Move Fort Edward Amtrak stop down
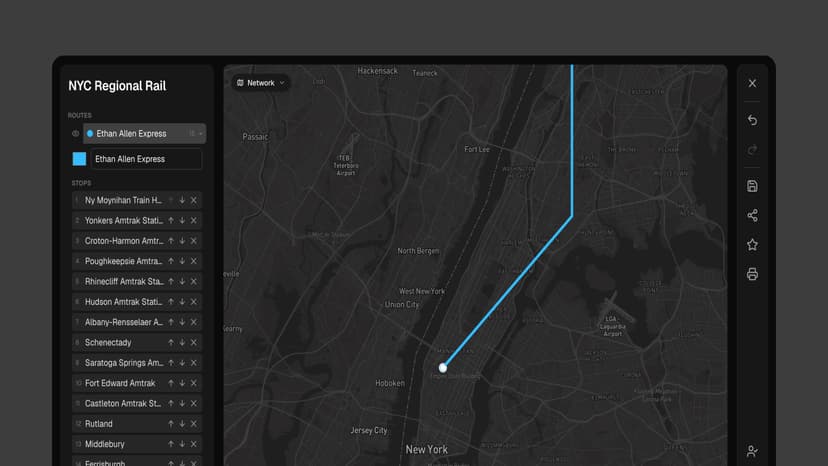 (x=182, y=383)
